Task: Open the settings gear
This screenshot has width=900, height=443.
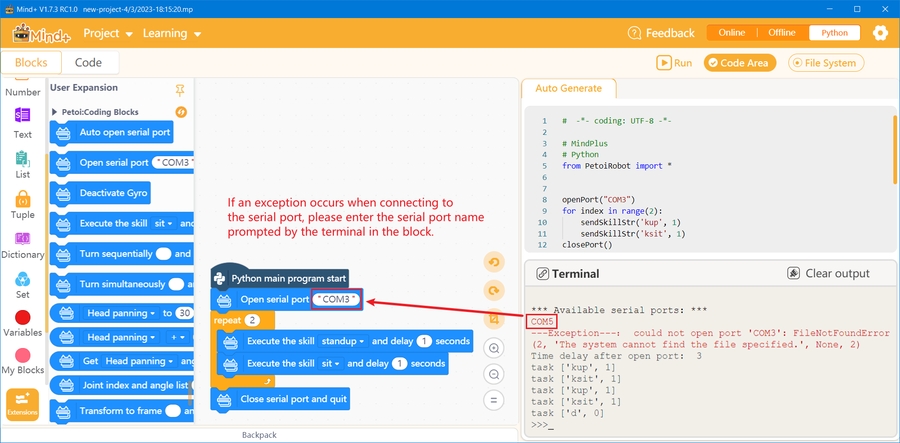Action: pyautogui.click(x=879, y=33)
